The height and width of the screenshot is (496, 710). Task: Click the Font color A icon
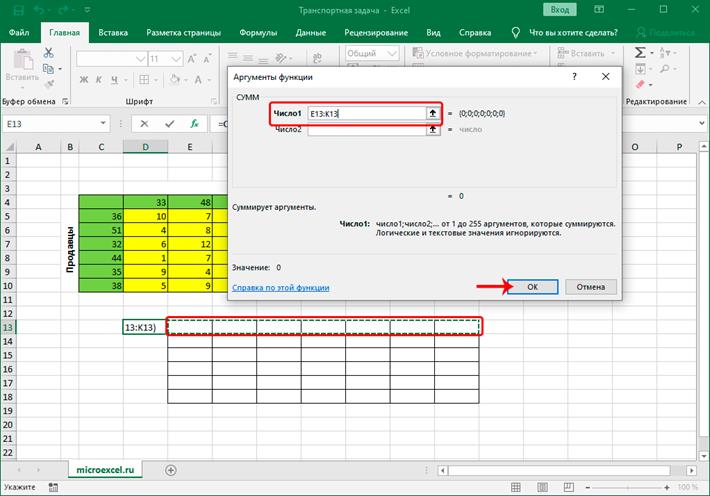click(x=198, y=80)
